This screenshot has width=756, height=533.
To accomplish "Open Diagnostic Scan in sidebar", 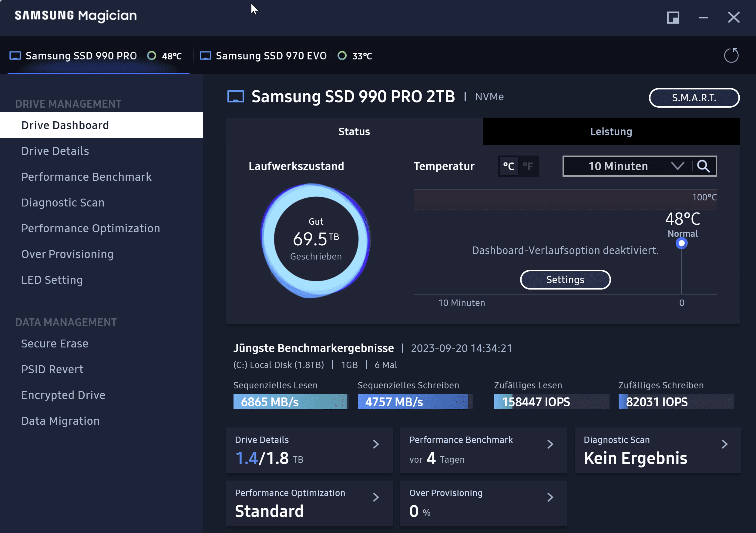I will point(101,203).
